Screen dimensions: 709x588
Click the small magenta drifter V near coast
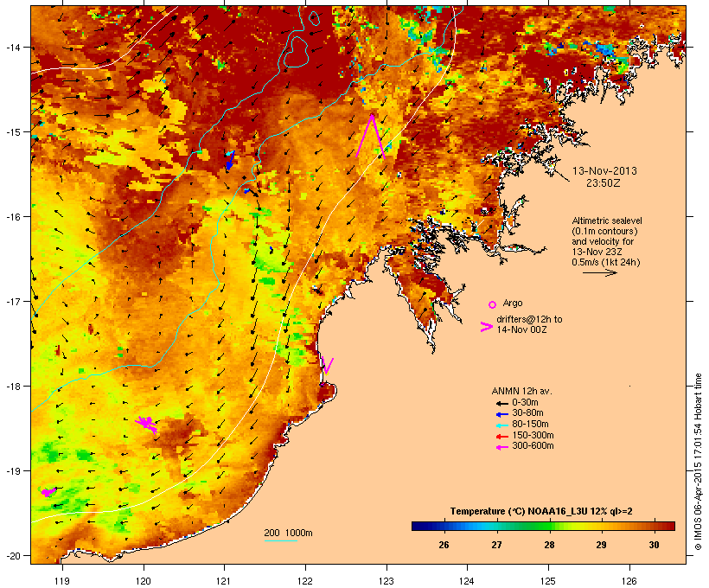[x=328, y=366]
